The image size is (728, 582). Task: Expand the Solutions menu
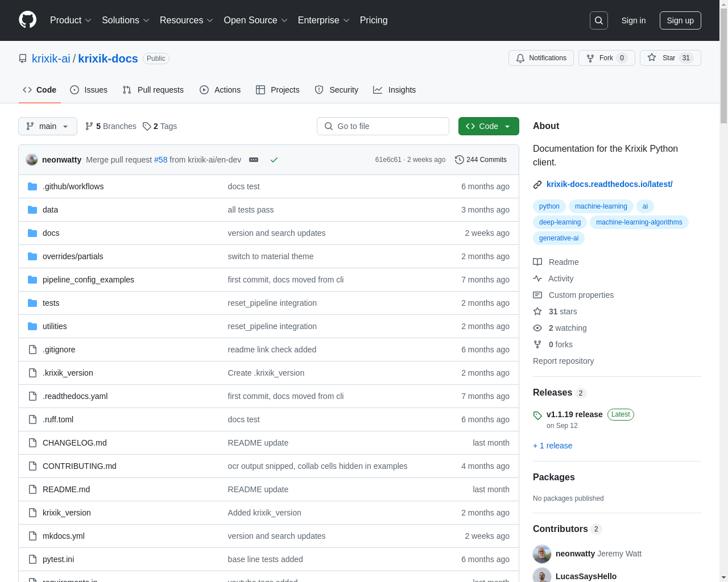point(126,20)
